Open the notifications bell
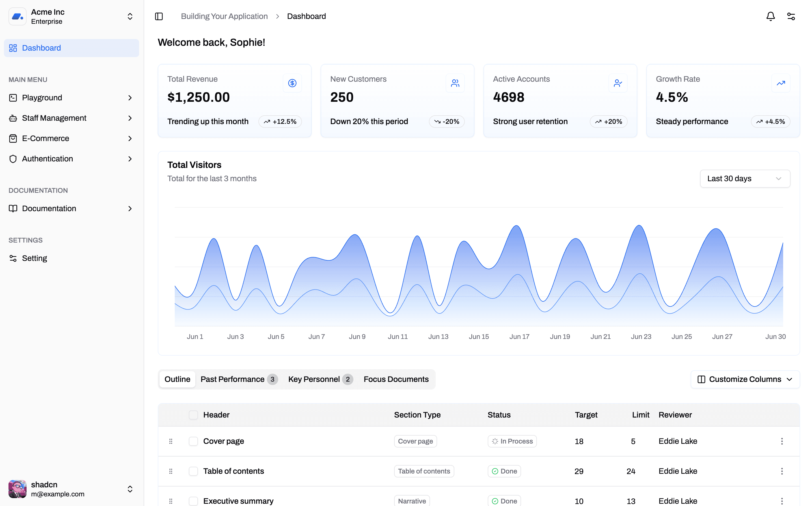Image resolution: width=812 pixels, height=506 pixels. coord(770,16)
